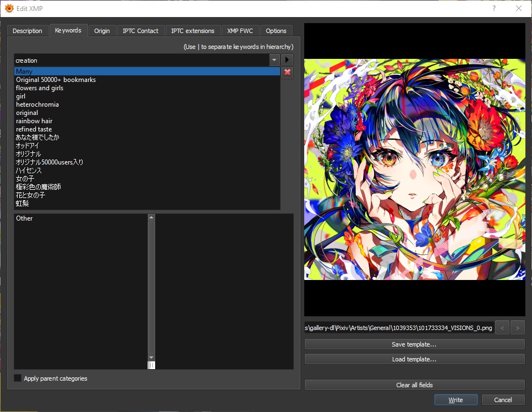Click the category list scroll up arrow
Image resolution: width=532 pixels, height=412 pixels.
tap(151, 218)
